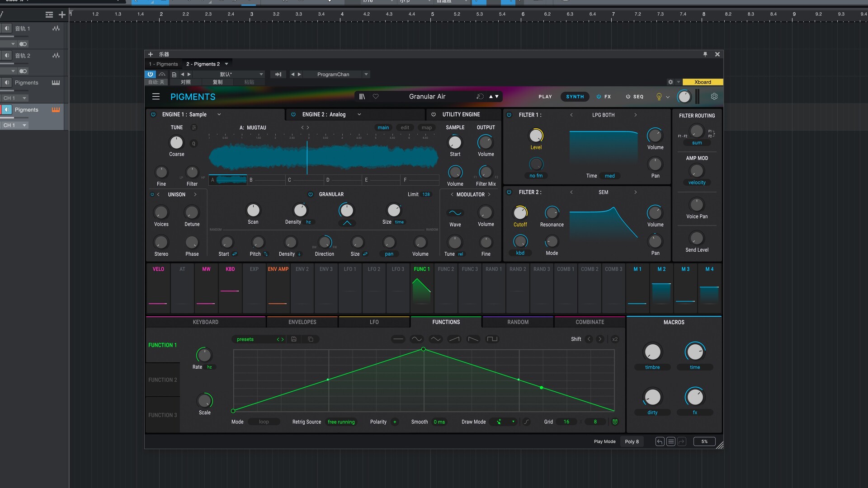868x488 pixels.
Task: Open the preset browser library icon
Action: click(x=362, y=96)
